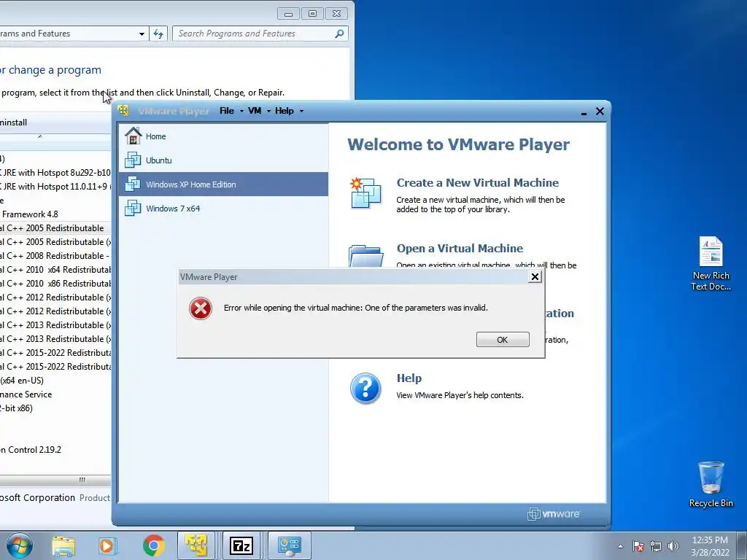
Task: Open the Windows Start button
Action: click(20, 545)
